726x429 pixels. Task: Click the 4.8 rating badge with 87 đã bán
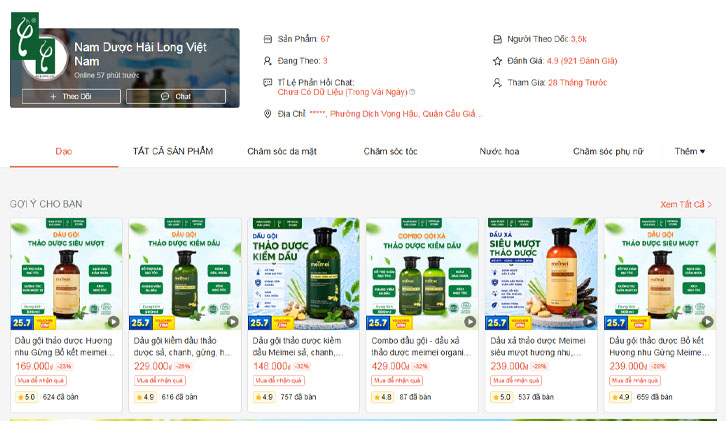click(x=382, y=397)
